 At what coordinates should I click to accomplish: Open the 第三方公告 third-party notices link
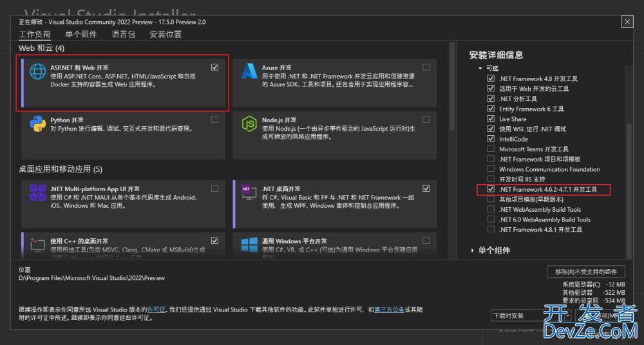coord(389,310)
